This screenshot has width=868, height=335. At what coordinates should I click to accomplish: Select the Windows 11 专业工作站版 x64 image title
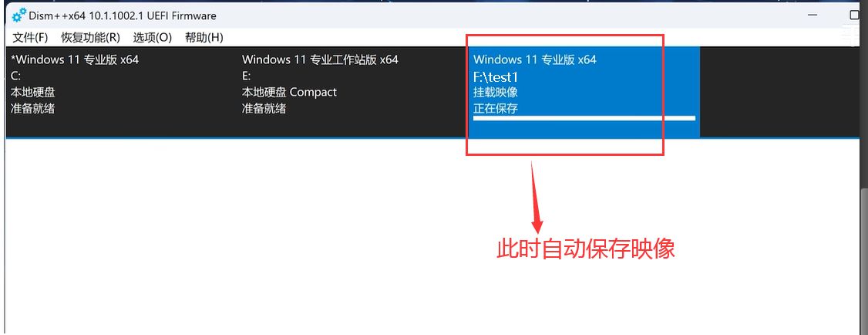point(320,59)
